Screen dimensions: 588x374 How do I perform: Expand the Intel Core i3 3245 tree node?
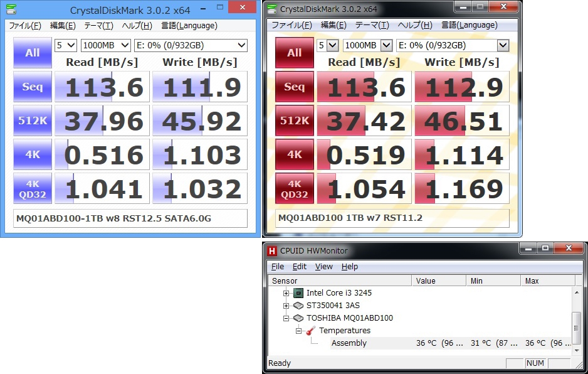(286, 293)
